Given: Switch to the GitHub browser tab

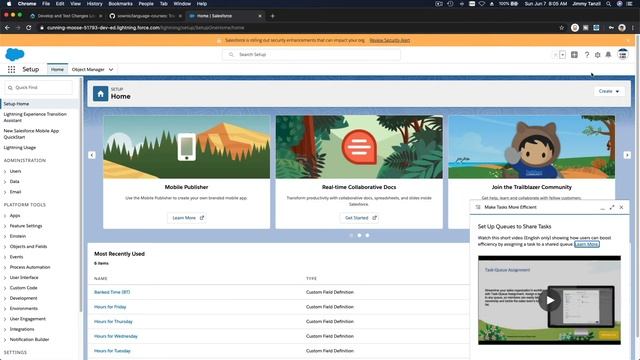Looking at the screenshot, I should coord(145,16).
